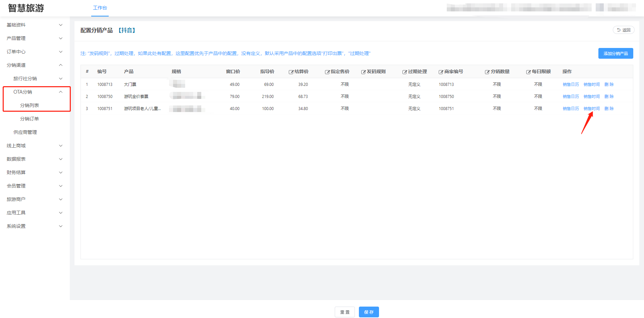
Task: Click edit icon beside 发码规则 column header
Action: pyautogui.click(x=363, y=72)
